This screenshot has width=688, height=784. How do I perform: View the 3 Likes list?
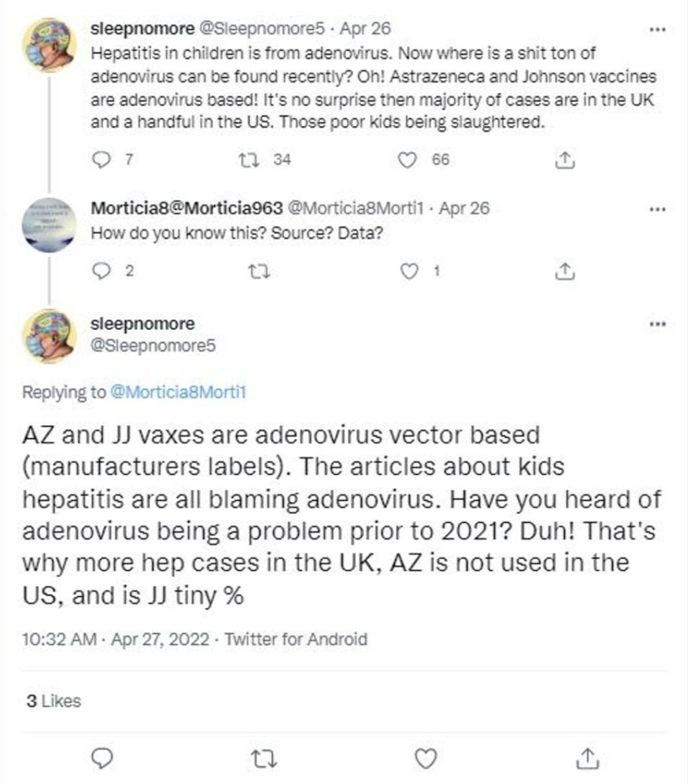(x=54, y=701)
